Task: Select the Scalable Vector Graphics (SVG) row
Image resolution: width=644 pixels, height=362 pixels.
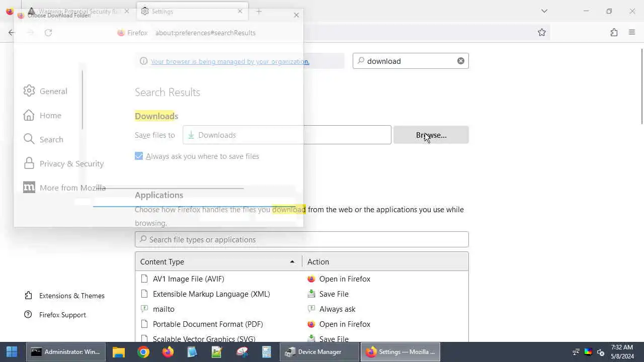Action: [x=302, y=338]
